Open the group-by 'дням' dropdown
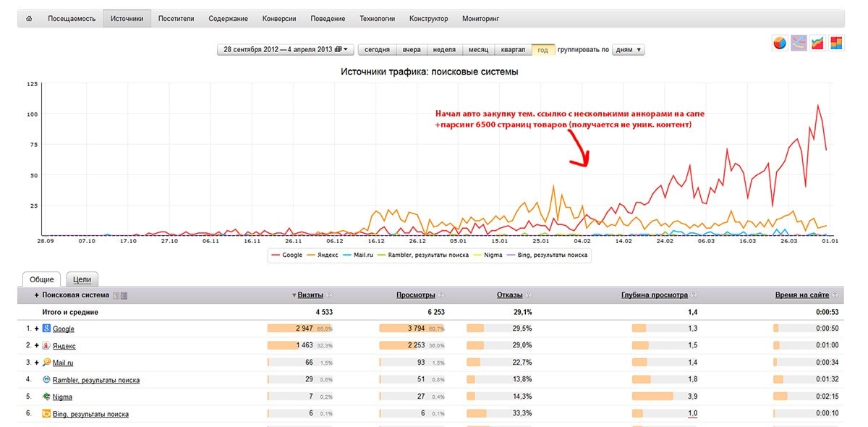The height and width of the screenshot is (427, 868). [x=627, y=50]
